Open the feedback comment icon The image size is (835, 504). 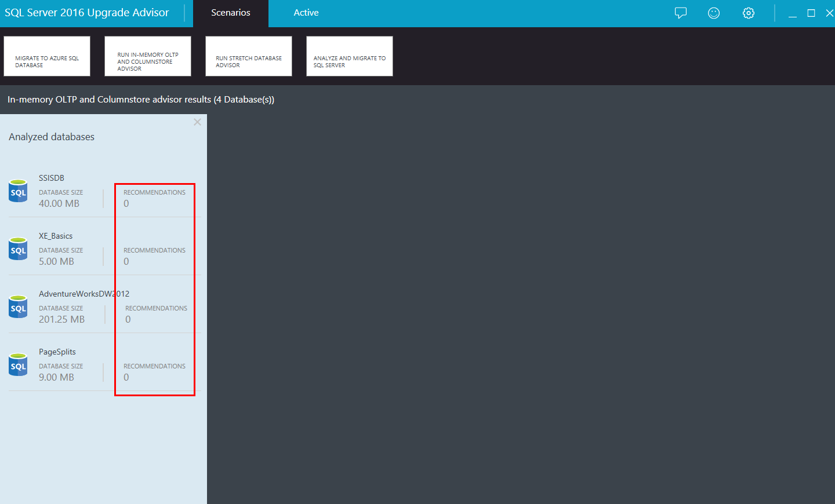(x=681, y=13)
